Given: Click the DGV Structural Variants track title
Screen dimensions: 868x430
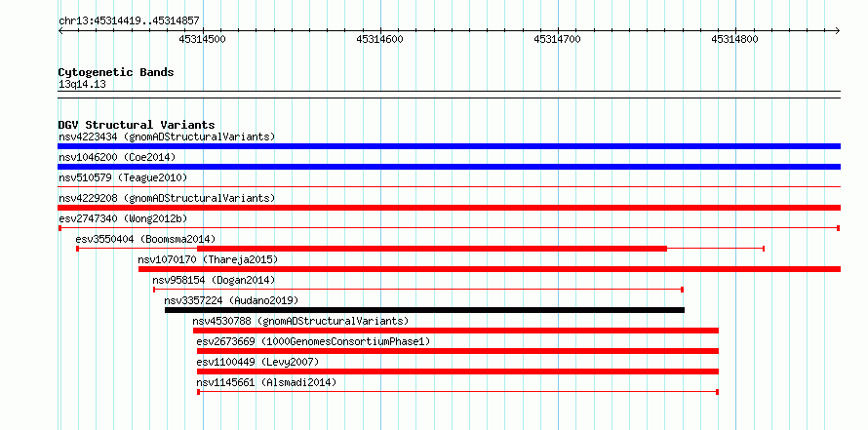Looking at the screenshot, I should click(x=137, y=125).
